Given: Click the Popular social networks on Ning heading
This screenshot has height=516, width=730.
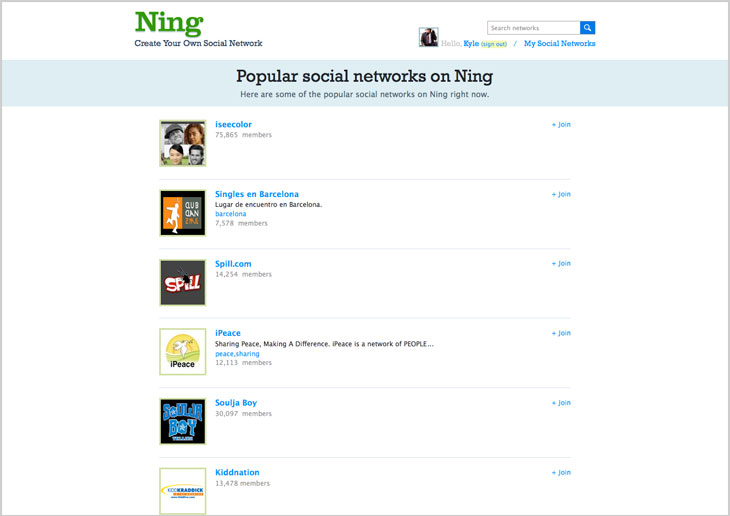Looking at the screenshot, I should (x=365, y=76).
